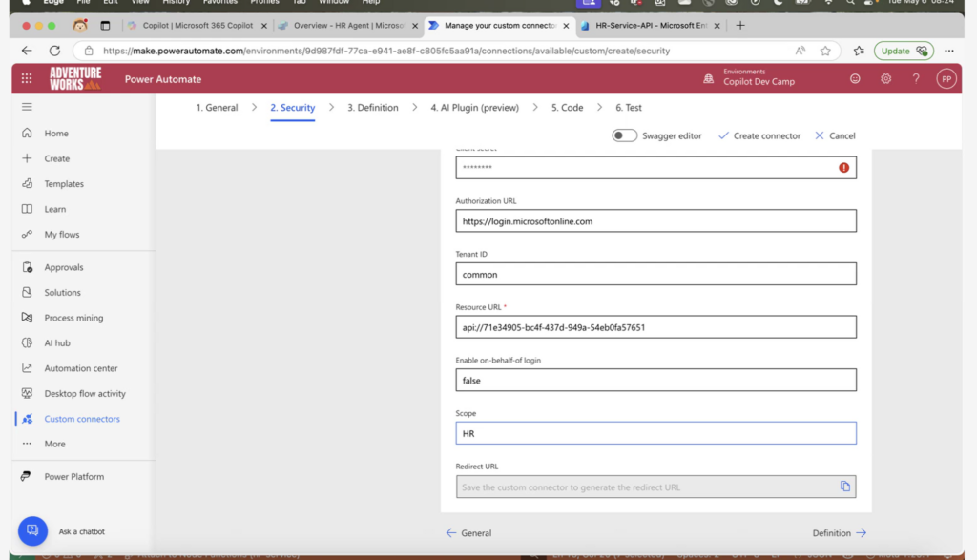
Task: Click the Ask a chatbot icon
Action: pos(32,530)
